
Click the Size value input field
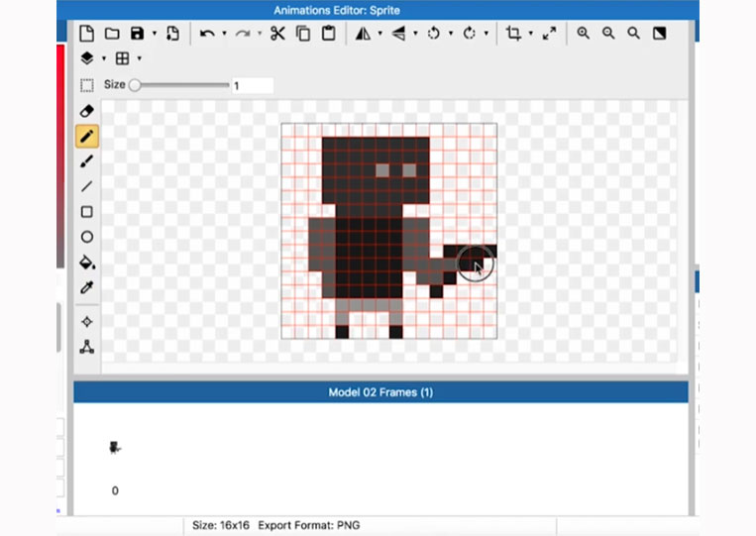(253, 86)
